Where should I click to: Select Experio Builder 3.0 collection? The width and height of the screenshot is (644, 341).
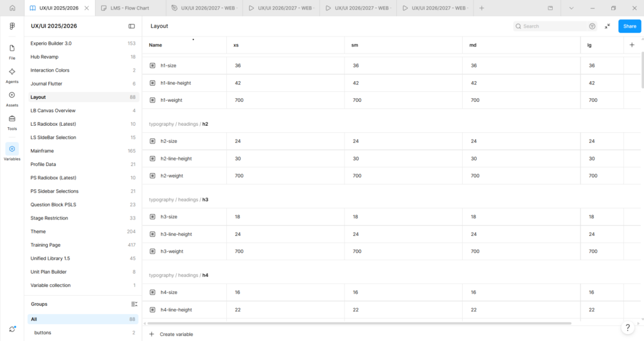pos(83,43)
